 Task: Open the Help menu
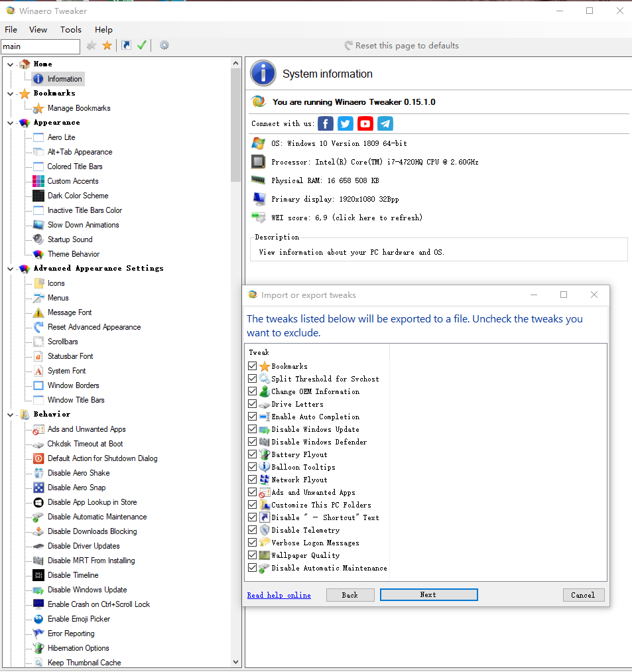coord(103,30)
